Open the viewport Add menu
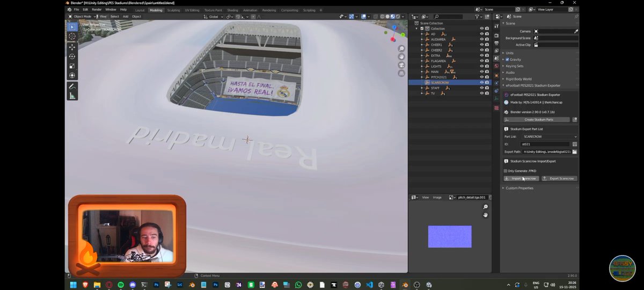This screenshot has width=644, height=290. point(126,17)
